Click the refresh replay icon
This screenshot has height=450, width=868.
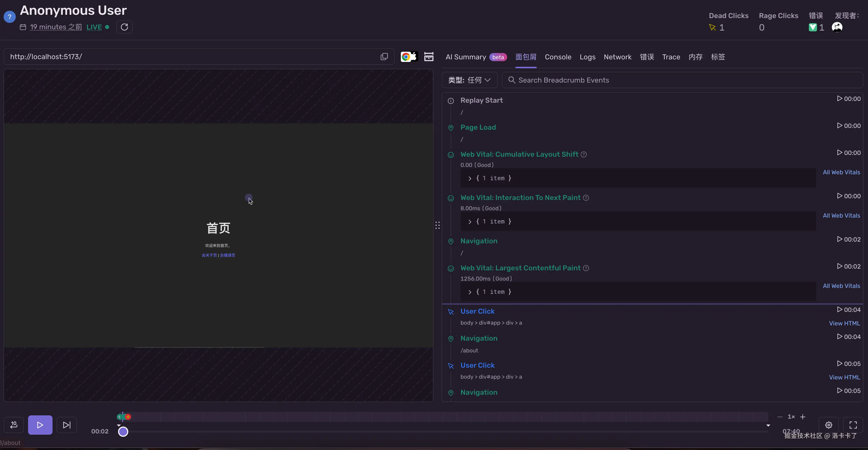(x=124, y=27)
